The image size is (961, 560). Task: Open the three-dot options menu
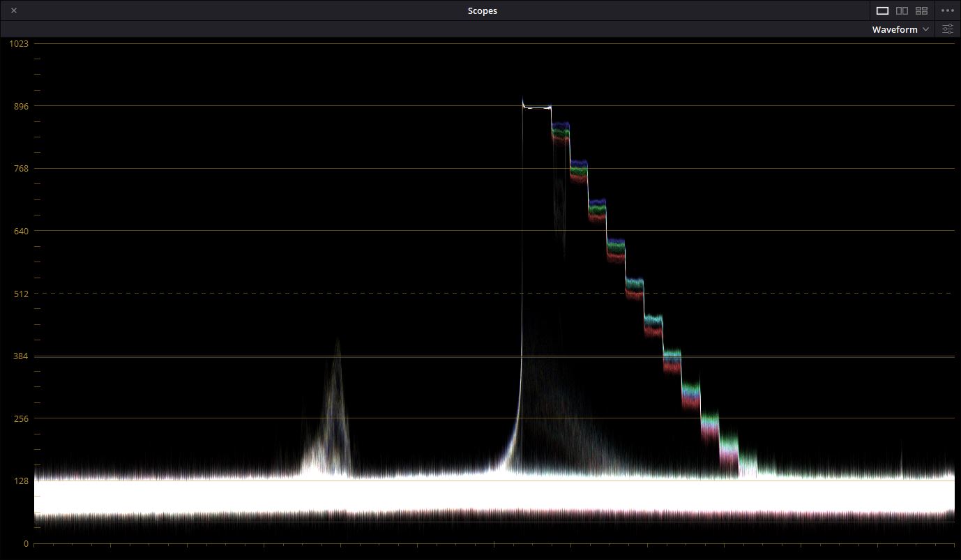[947, 10]
